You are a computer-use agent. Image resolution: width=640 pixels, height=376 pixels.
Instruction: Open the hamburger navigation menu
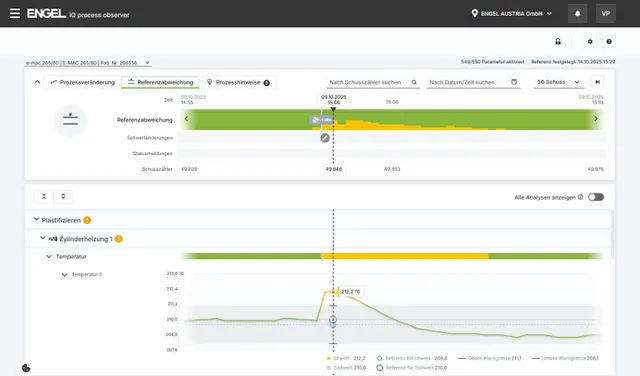click(x=15, y=13)
